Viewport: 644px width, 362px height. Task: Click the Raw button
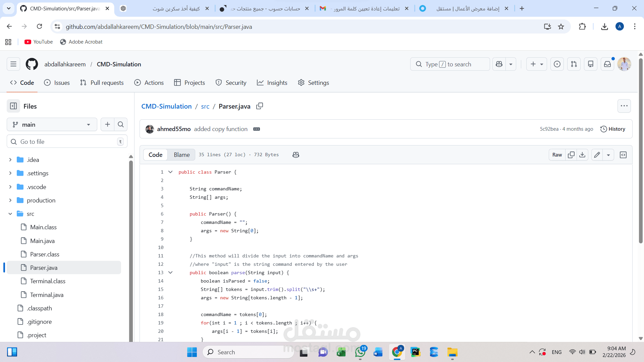(557, 155)
